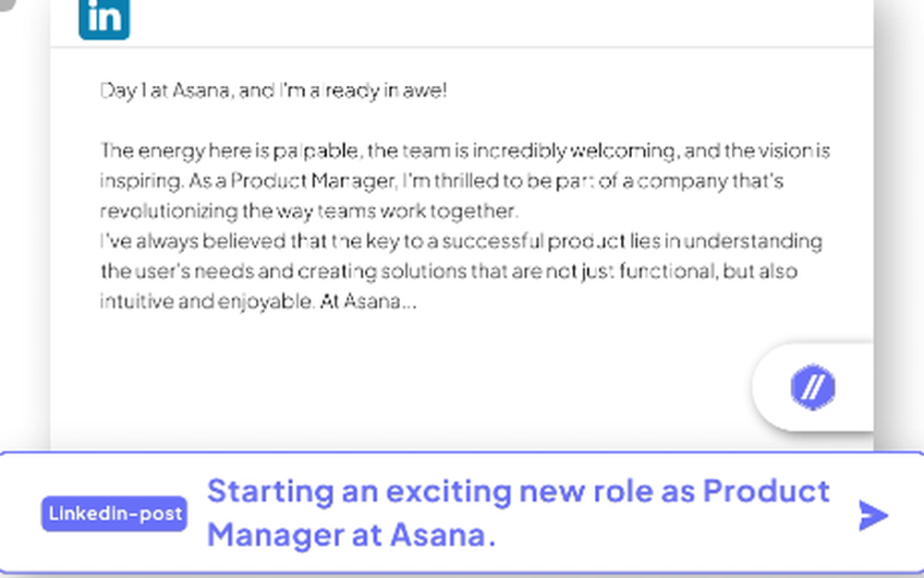This screenshot has height=578, width=924.
Task: Click the gray shape in the top-left corner
Action: [x=4, y=3]
